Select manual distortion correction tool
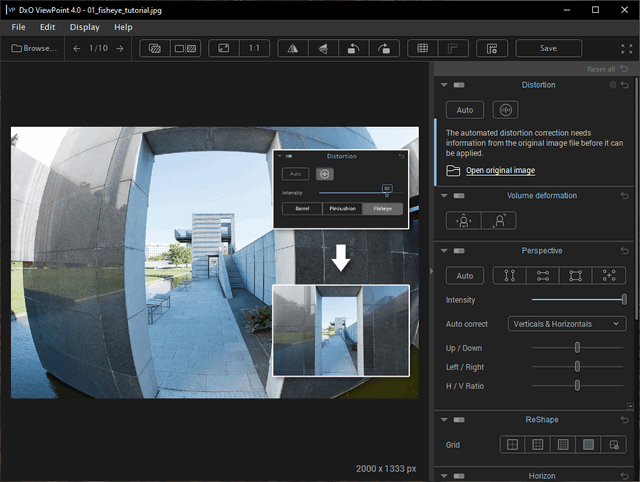The image size is (640, 482). (x=505, y=109)
